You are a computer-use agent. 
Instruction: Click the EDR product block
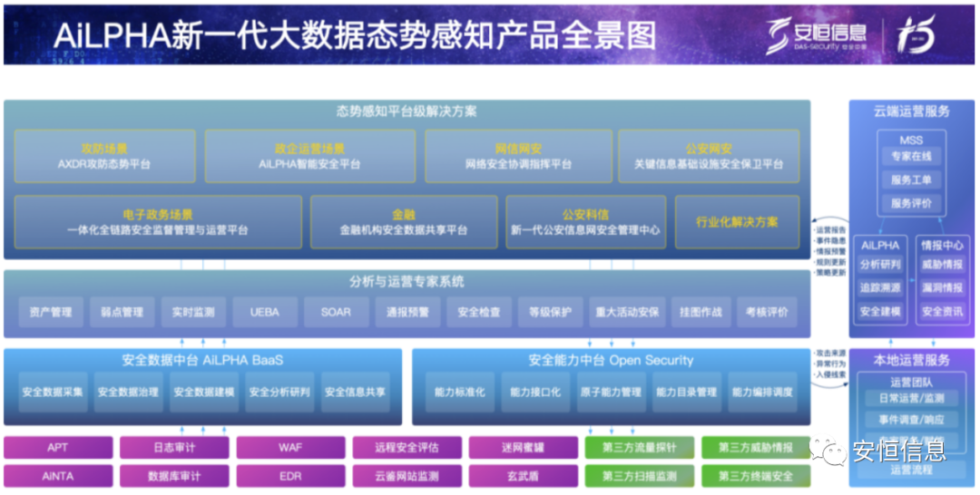coord(290,476)
